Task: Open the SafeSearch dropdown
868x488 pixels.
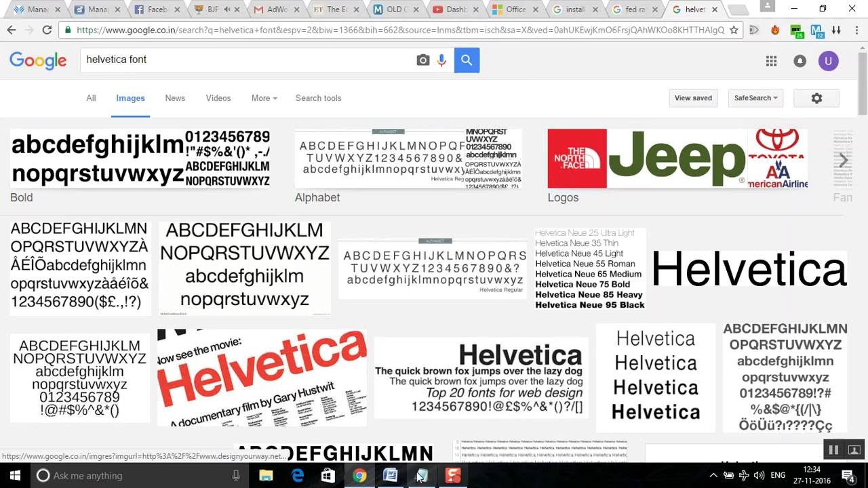Action: click(x=755, y=98)
